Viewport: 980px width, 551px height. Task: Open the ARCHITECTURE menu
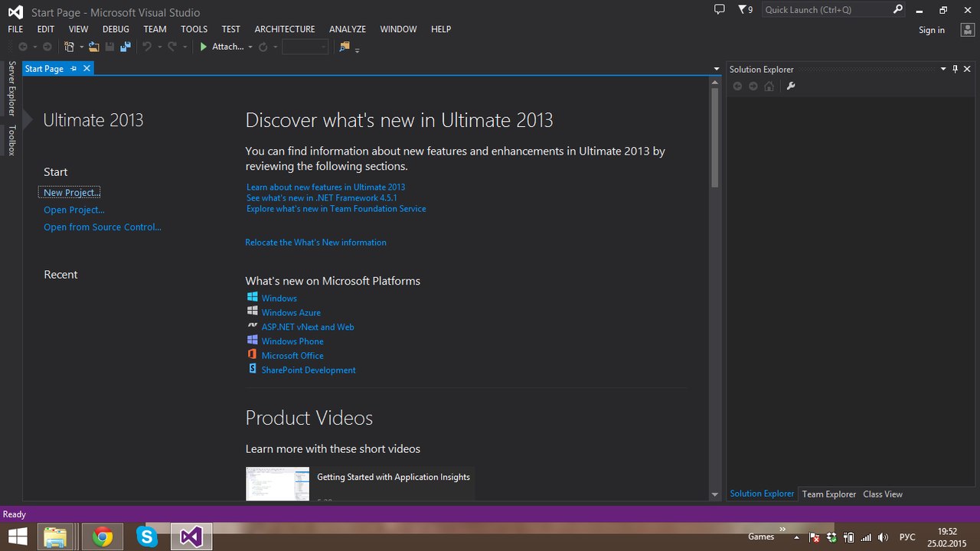pyautogui.click(x=285, y=29)
